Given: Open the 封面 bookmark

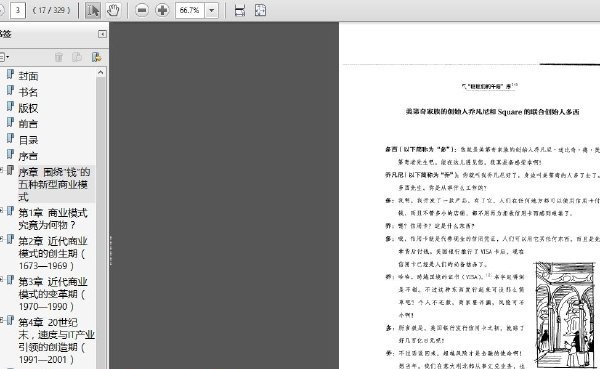Looking at the screenshot, I should (x=28, y=76).
